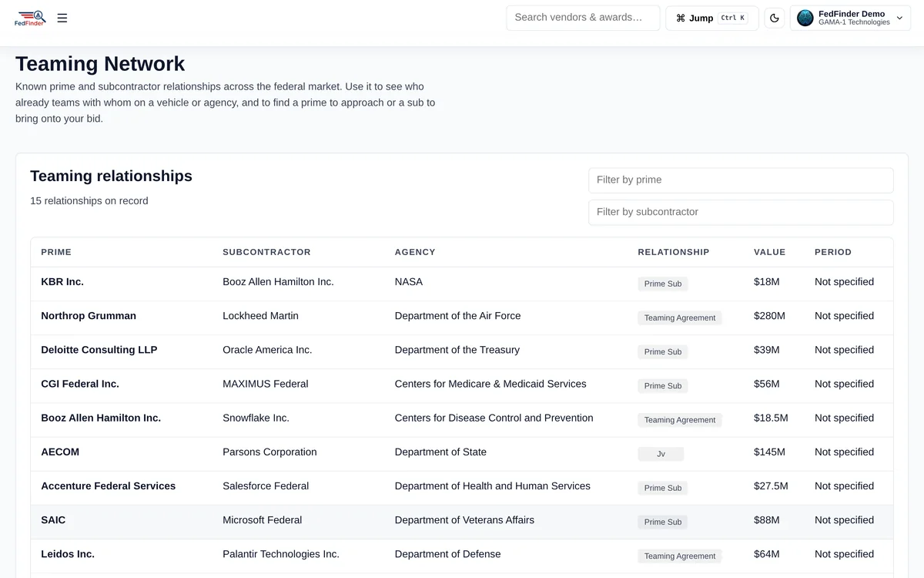
Task: Click Prime Sub badge in SAIC row
Action: pos(663,522)
